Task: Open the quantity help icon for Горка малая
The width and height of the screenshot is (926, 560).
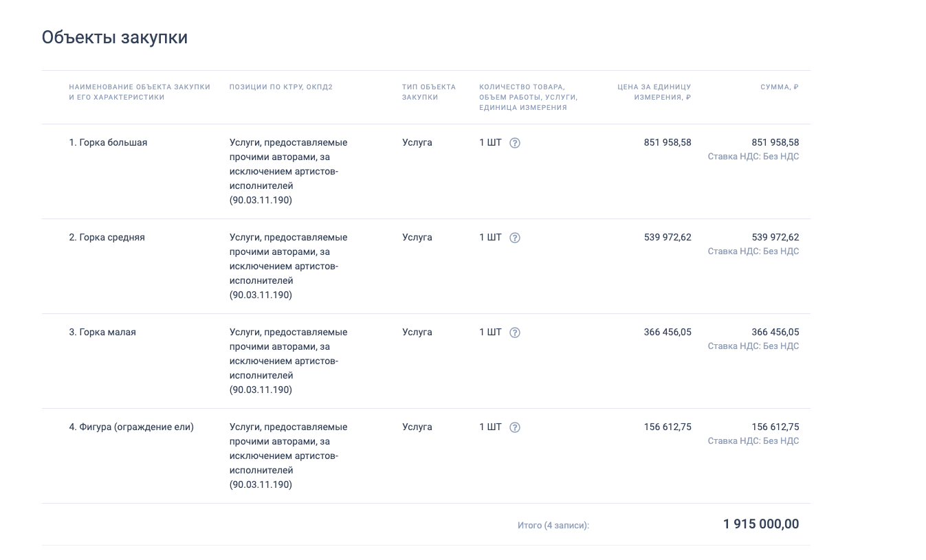Action: coord(515,333)
